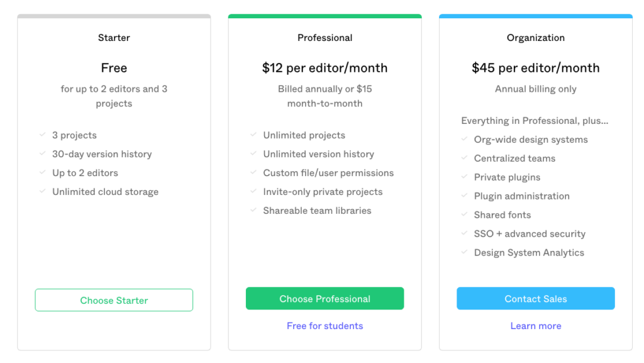This screenshot has width=644, height=363.
Task: Click checkmark beside SSO + advanced security
Action: 464,233
